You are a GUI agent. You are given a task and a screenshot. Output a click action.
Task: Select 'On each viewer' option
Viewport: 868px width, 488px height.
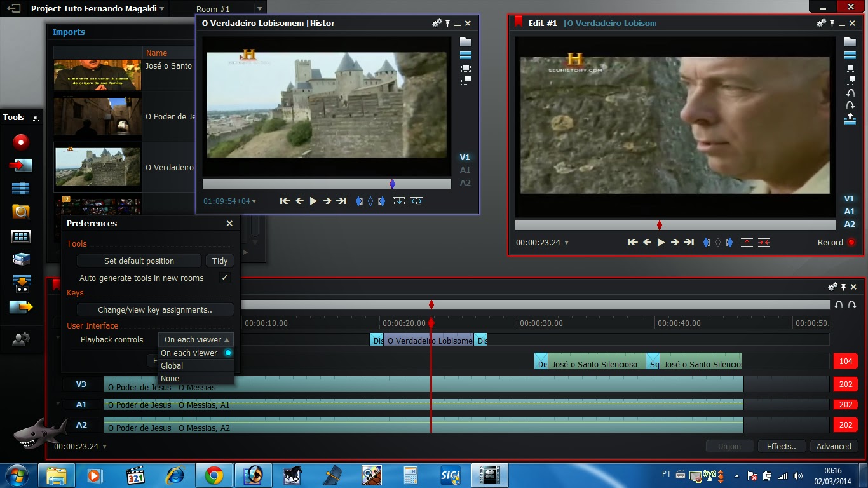pyautogui.click(x=196, y=353)
